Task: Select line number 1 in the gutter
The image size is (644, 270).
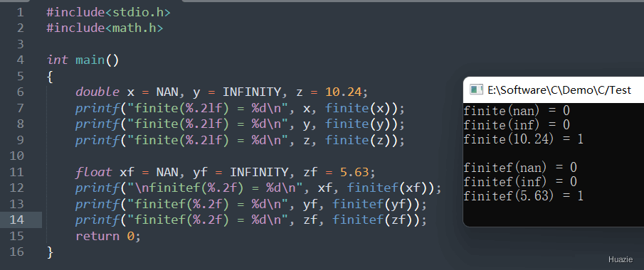Action: click(20, 12)
